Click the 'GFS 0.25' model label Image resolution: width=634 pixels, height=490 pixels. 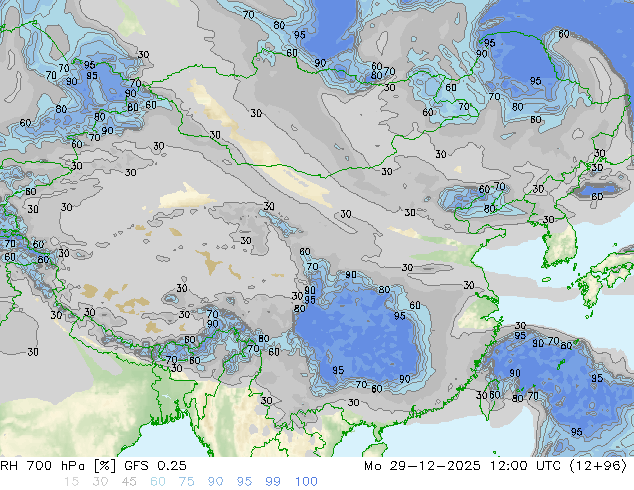click(x=155, y=466)
